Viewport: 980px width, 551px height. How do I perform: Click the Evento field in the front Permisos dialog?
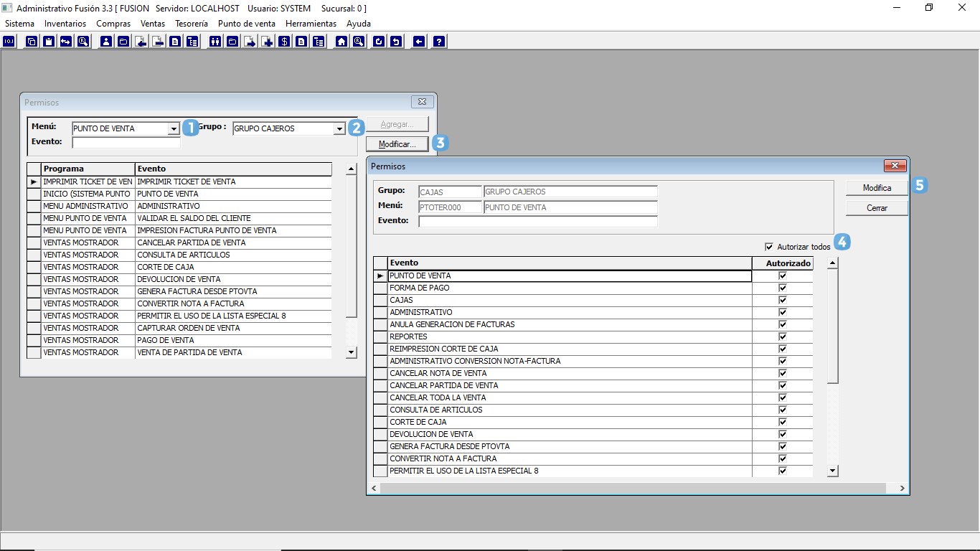tap(538, 221)
